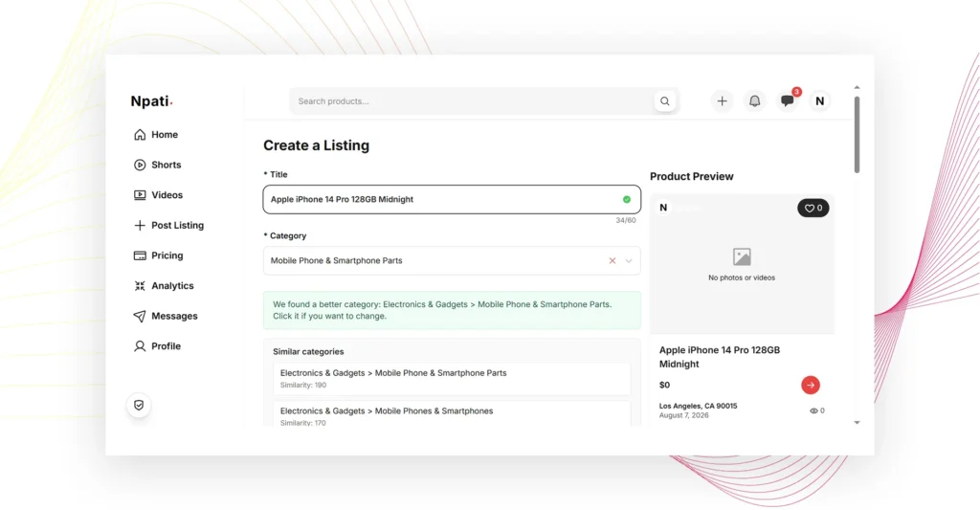The height and width of the screenshot is (510, 980).
Task: Click the scrollbar up arrow
Action: point(857,87)
